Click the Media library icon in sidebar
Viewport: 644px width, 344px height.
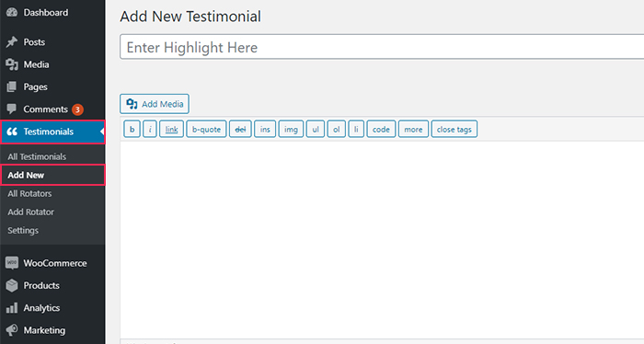(12, 64)
